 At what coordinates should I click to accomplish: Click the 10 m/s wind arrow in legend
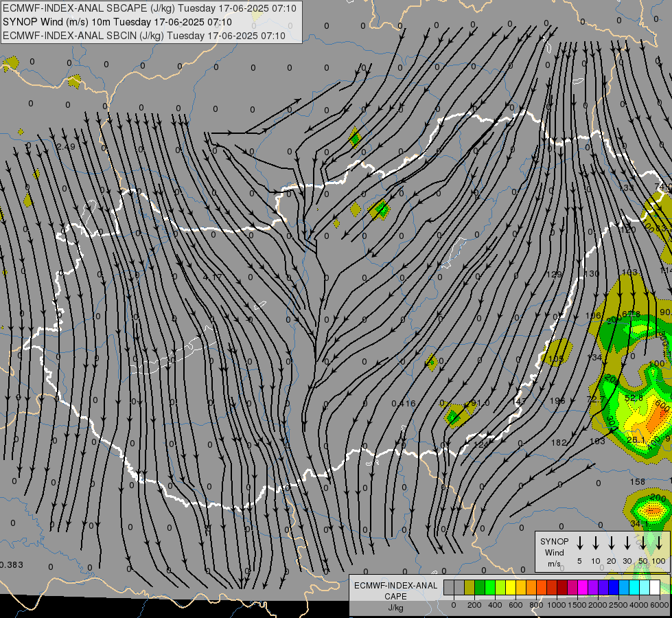tap(595, 543)
